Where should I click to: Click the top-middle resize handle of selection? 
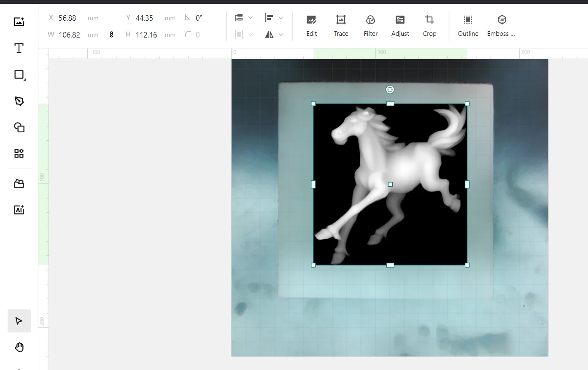pyautogui.click(x=390, y=104)
